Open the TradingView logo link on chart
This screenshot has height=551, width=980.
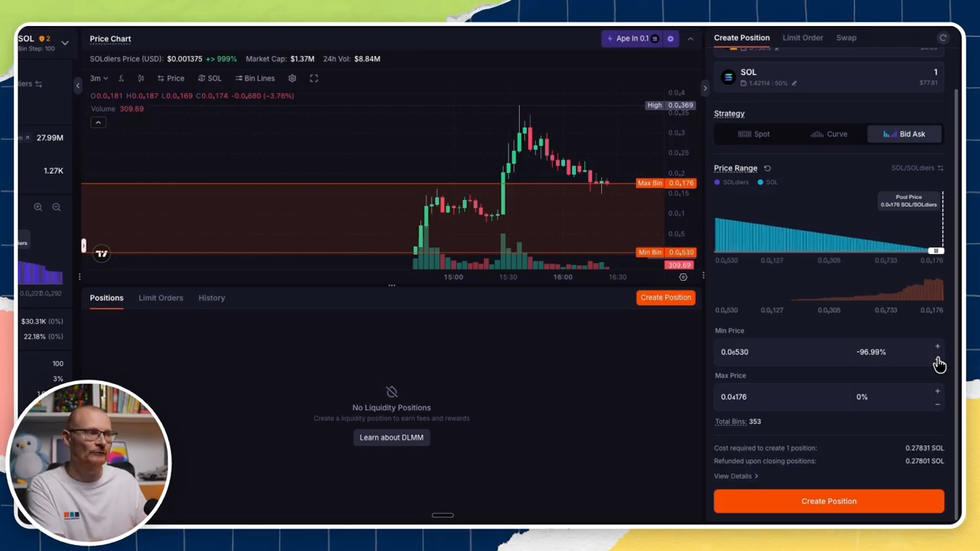point(101,253)
